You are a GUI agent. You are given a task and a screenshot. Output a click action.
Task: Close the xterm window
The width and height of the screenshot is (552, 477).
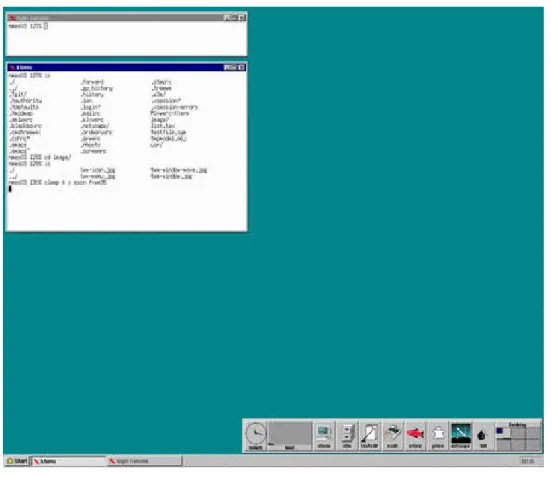242,67
